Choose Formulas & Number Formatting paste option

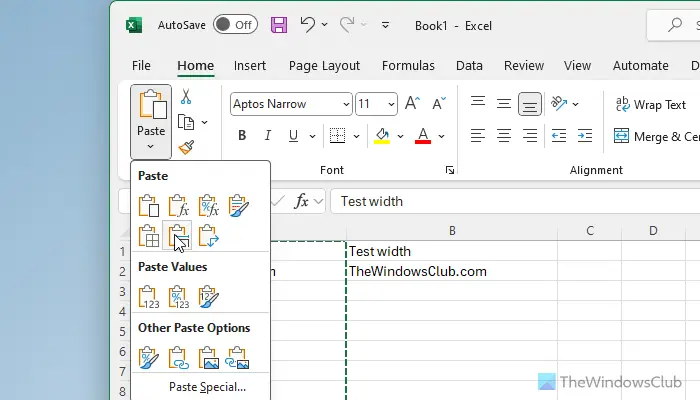click(208, 206)
